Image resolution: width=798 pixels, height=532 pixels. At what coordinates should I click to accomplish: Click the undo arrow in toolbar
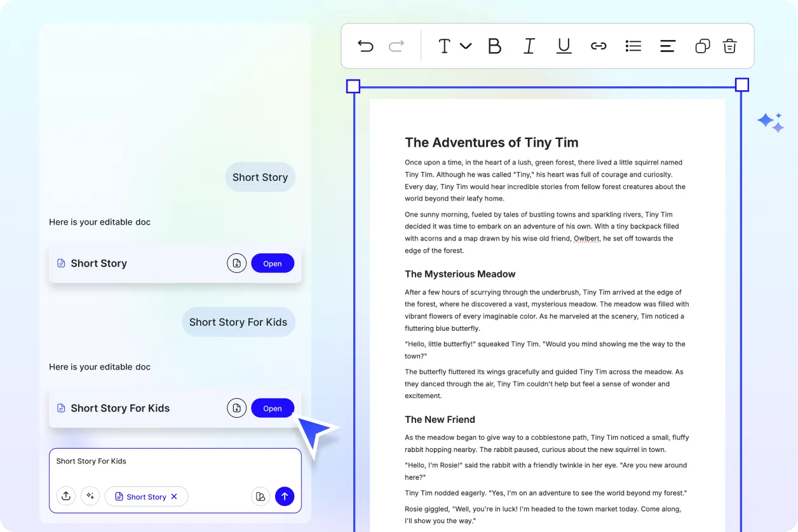pyautogui.click(x=365, y=46)
